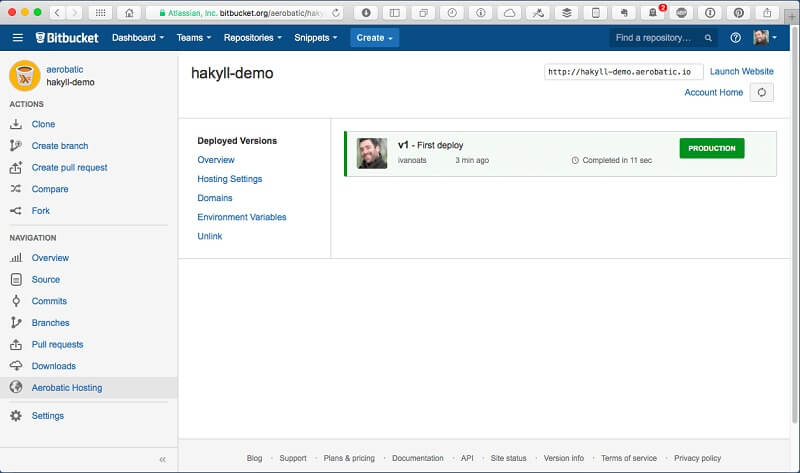
Task: Open Hosting Settings section
Action: (230, 179)
